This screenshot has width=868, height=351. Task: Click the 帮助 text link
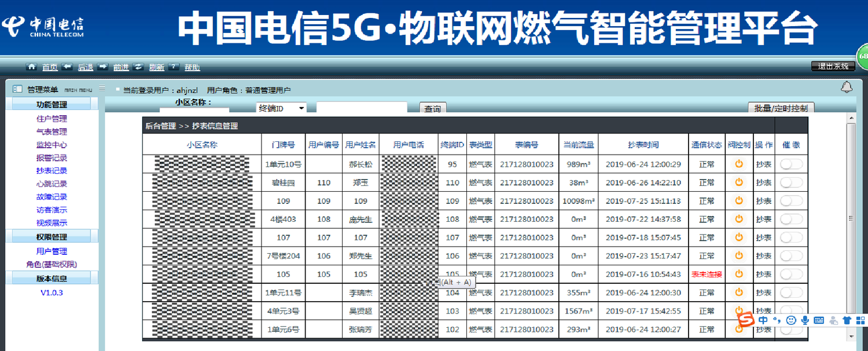[x=192, y=67]
